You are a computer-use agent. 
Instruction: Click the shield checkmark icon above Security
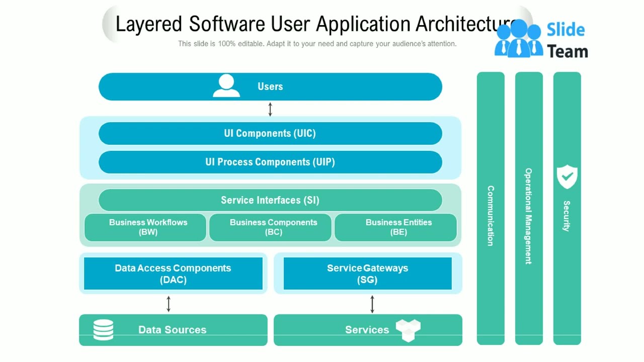[567, 176]
